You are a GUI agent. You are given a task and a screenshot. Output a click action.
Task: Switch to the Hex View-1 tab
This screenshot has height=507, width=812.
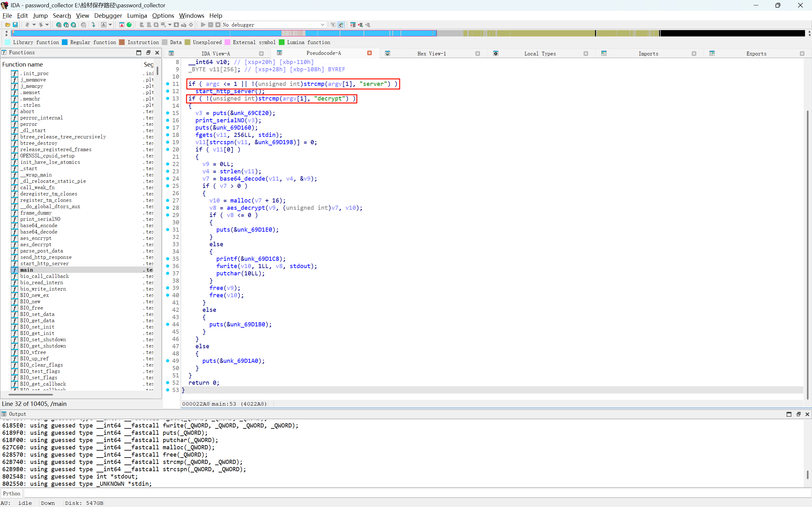(431, 54)
